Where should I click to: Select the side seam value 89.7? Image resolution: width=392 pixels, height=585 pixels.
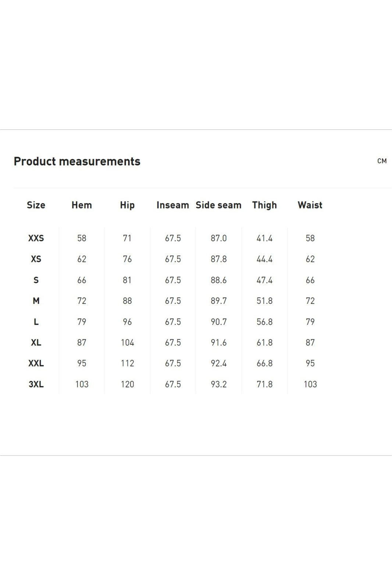click(x=218, y=301)
